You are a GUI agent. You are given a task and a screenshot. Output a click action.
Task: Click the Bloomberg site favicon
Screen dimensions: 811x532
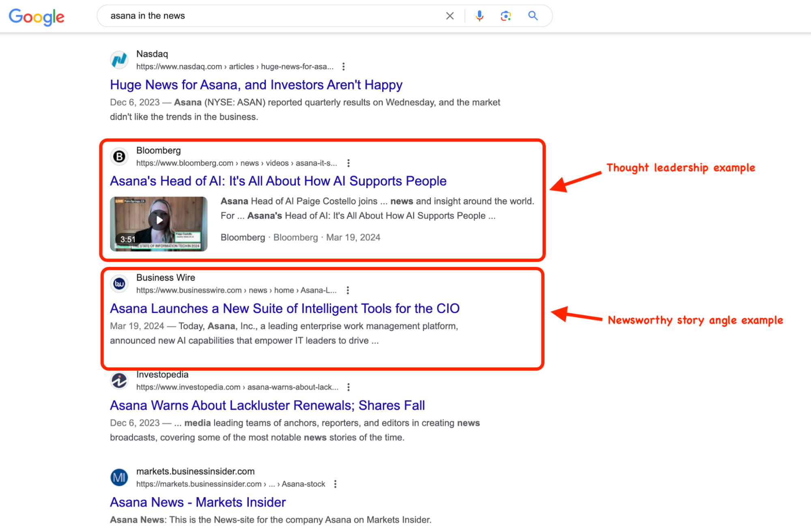[x=119, y=157]
